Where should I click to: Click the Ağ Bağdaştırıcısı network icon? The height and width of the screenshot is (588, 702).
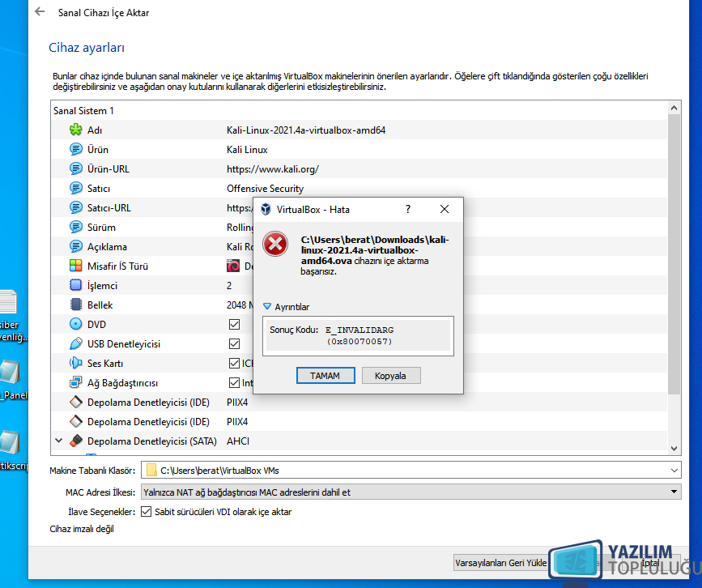(75, 382)
